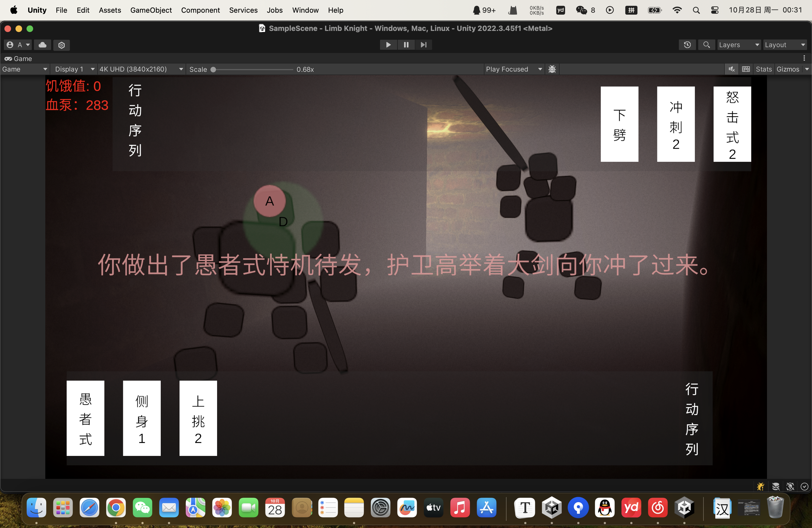Viewport: 812px width, 528px height.
Task: Click the Unity search magnifier icon
Action: tap(706, 45)
